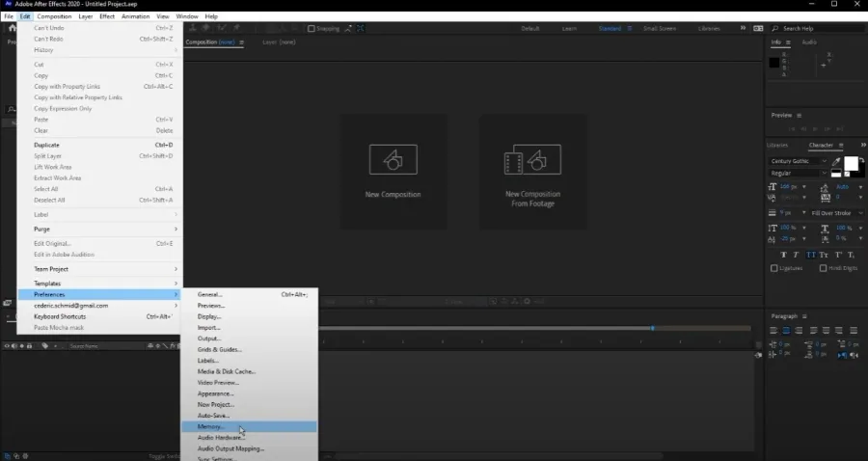This screenshot has width=868, height=461.
Task: Enable the Snapping checkbox
Action: click(312, 28)
